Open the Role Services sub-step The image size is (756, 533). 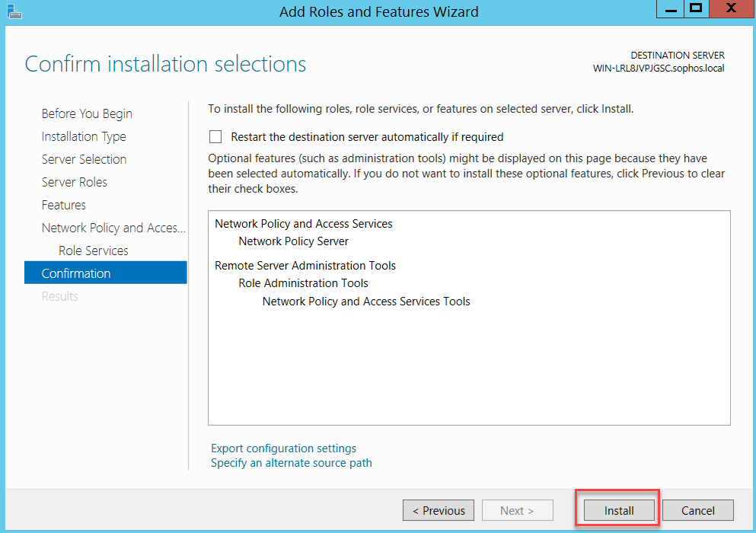point(94,251)
